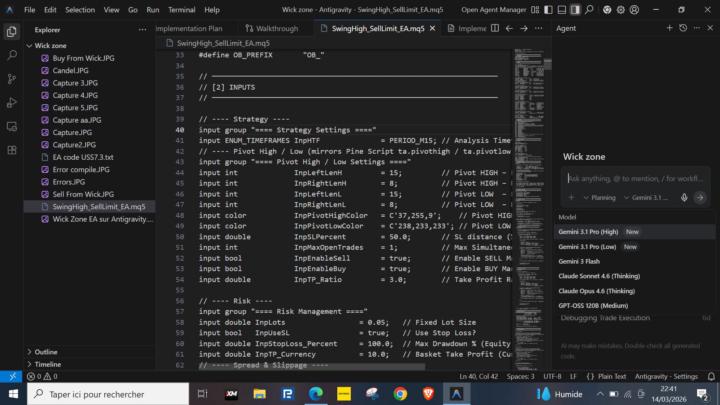
Task: Click Ln 40, Col 42 position indicator
Action: tap(478, 377)
